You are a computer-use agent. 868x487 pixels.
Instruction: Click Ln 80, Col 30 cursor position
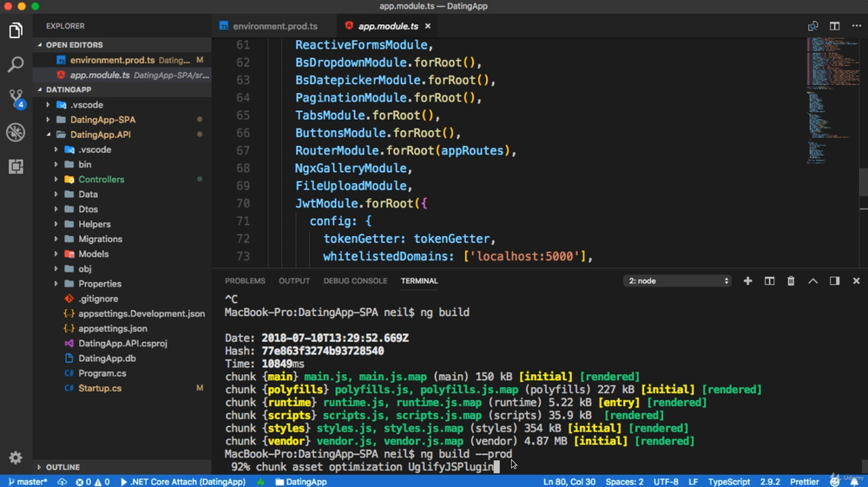pos(569,482)
